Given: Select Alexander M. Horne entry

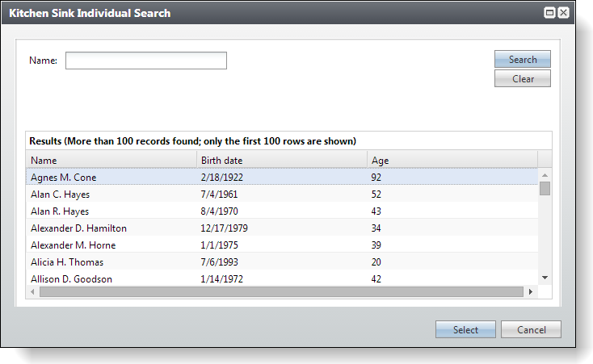Looking at the screenshot, I should [282, 245].
